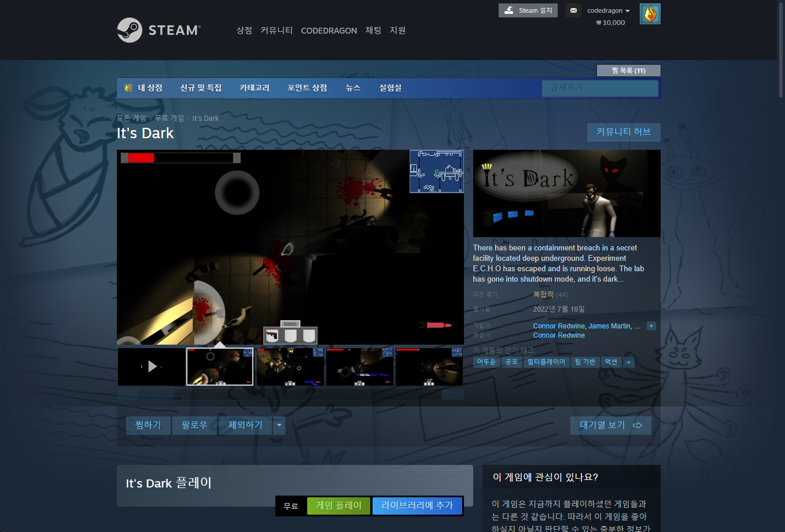Click developer link Connor Redwine, first row
785x532 pixels.
click(x=559, y=326)
